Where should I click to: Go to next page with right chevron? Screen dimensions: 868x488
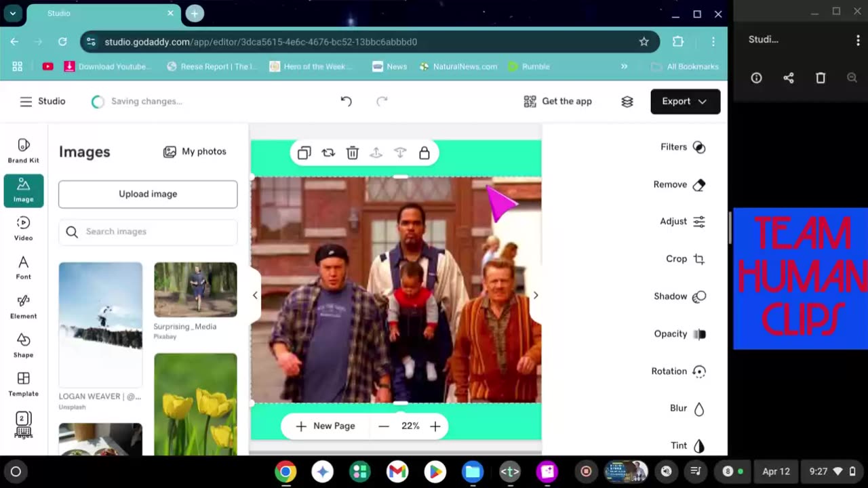[x=536, y=295]
